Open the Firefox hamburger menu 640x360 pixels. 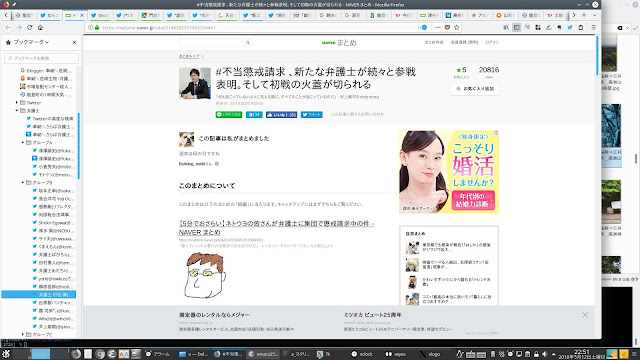tap(593, 27)
